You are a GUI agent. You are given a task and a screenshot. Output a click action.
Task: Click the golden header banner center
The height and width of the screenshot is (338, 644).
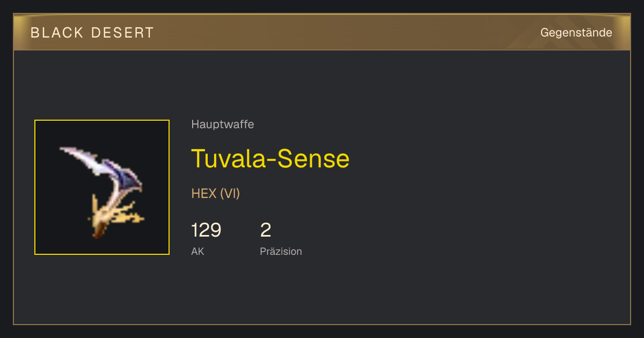pyautogui.click(x=322, y=32)
